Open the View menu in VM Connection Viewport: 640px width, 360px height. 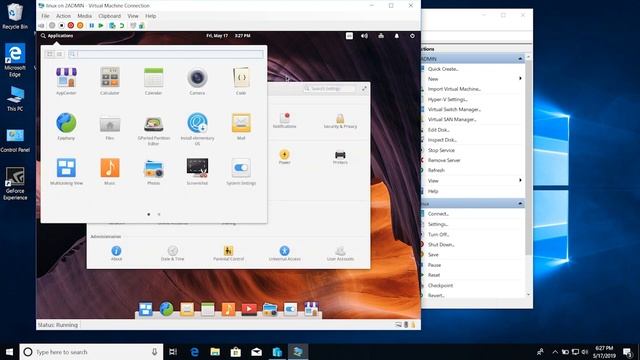click(133, 16)
